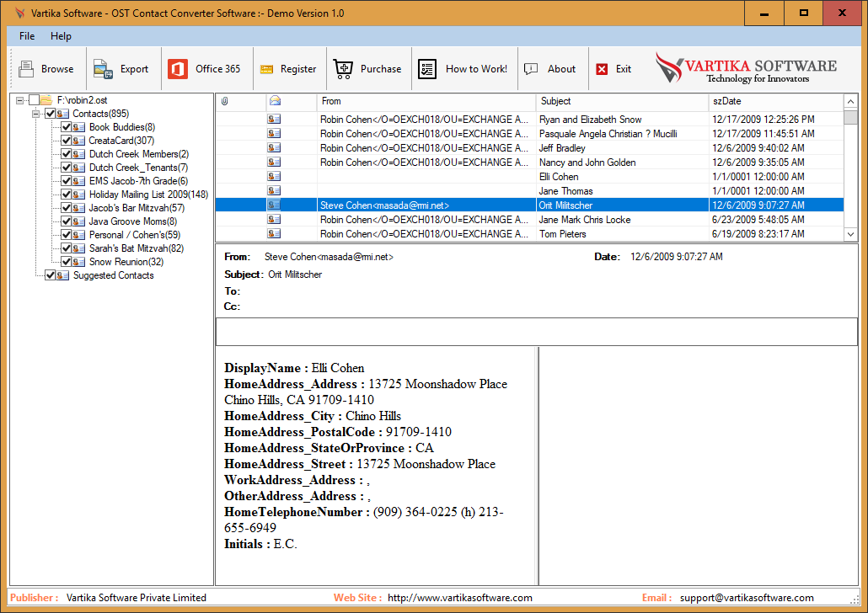Sort by the Subject column header
This screenshot has height=613, width=868.
point(622,101)
